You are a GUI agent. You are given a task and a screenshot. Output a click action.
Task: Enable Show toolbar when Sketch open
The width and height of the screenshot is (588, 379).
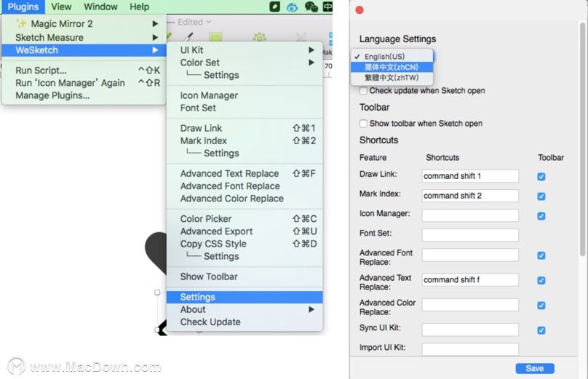pos(363,124)
